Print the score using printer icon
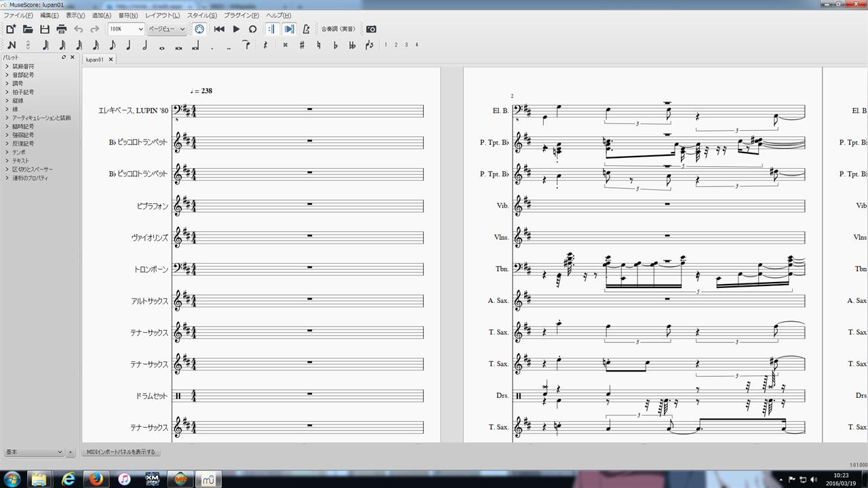Image resolution: width=868 pixels, height=488 pixels. click(x=62, y=29)
